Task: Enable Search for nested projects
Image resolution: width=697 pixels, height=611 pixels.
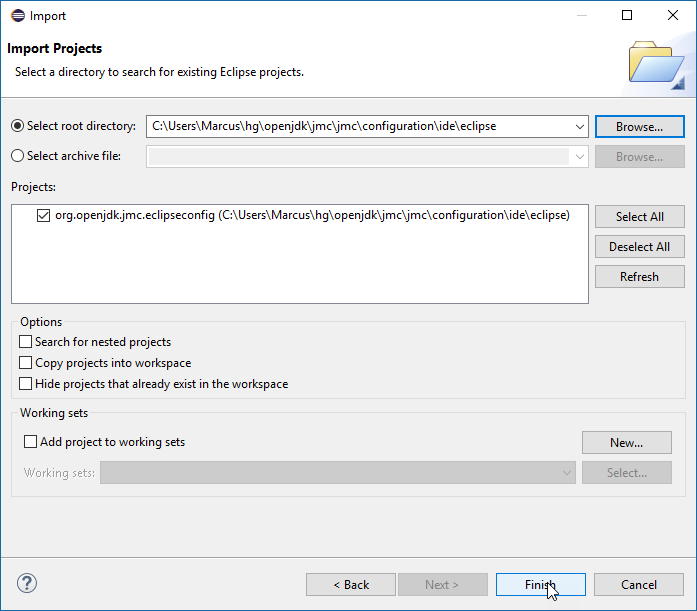Action: click(x=25, y=341)
